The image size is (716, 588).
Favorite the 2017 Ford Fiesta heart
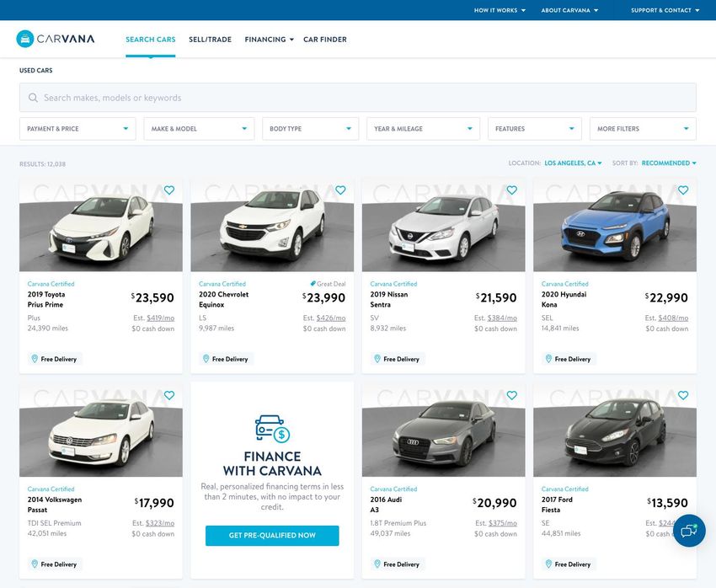683,395
